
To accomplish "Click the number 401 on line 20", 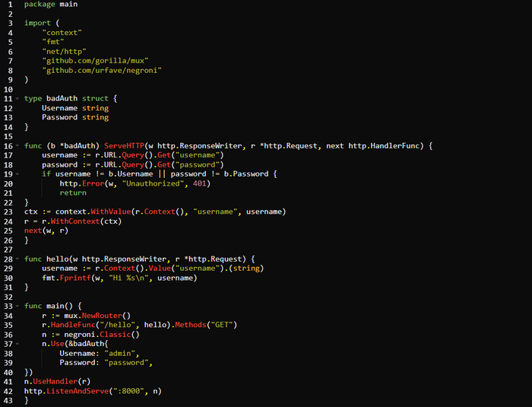I will tap(199, 184).
